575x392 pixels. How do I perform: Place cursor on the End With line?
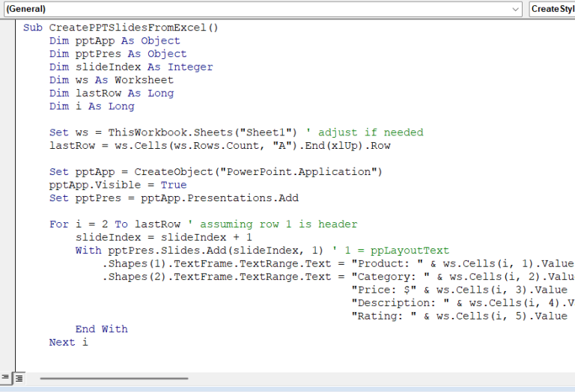tap(101, 329)
